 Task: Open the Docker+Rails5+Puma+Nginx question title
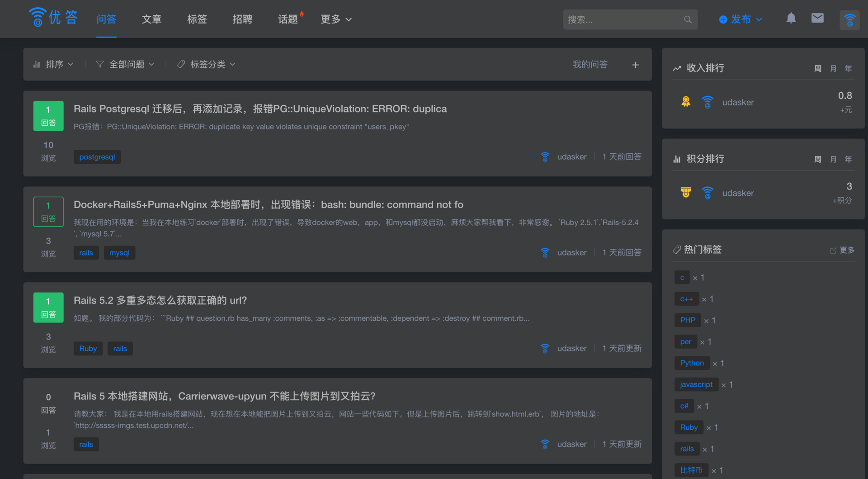[x=269, y=205]
